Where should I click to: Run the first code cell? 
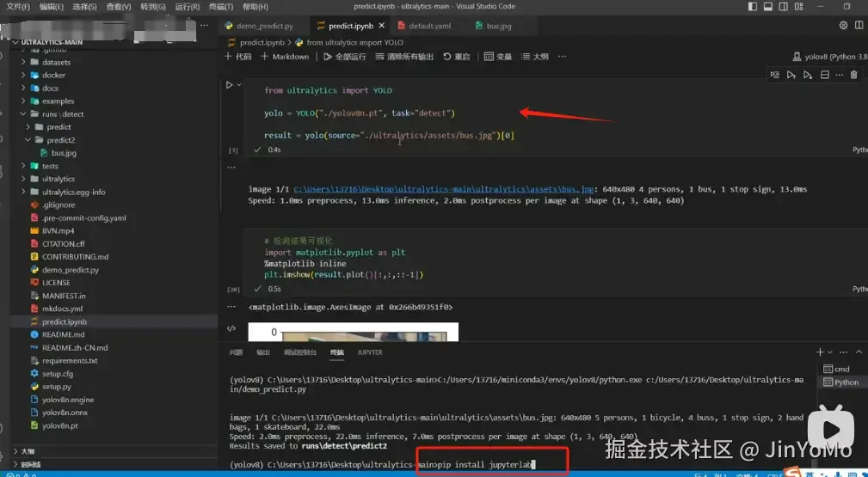point(229,85)
